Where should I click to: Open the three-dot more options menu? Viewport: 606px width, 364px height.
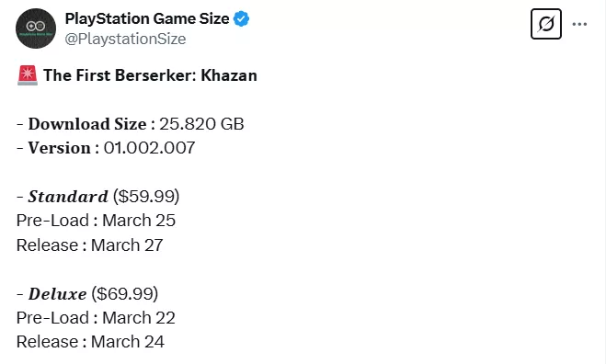[579, 24]
